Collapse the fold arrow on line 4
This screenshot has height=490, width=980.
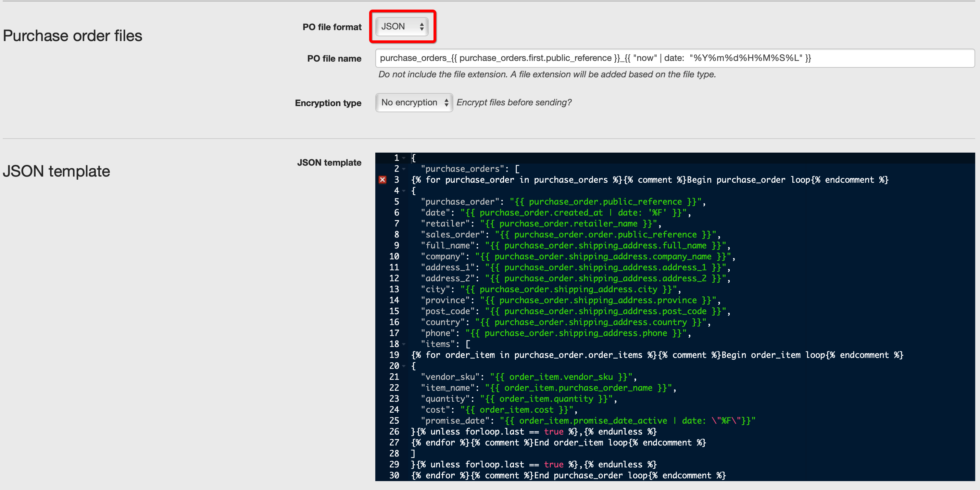click(404, 191)
